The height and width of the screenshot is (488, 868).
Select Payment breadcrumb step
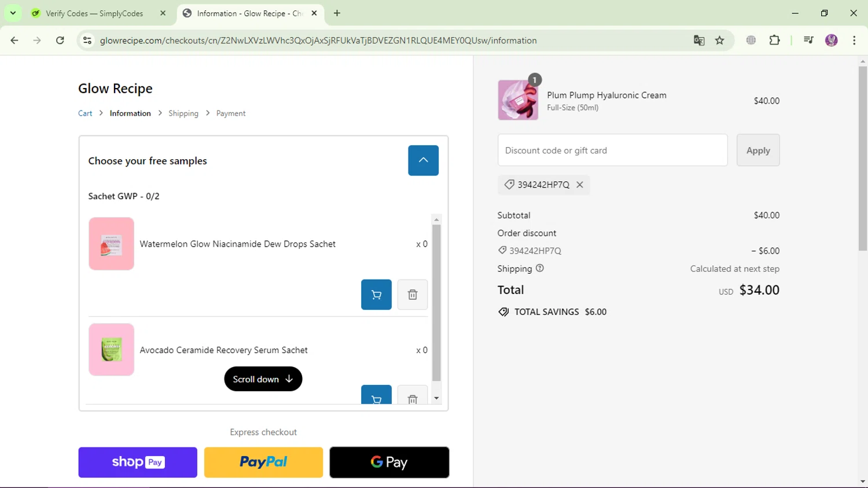[231, 113]
